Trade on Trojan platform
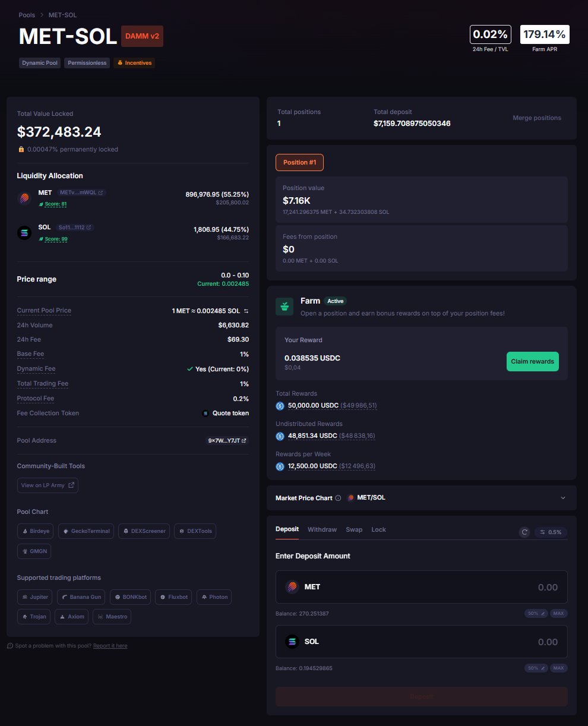The height and width of the screenshot is (726, 588). coord(34,617)
